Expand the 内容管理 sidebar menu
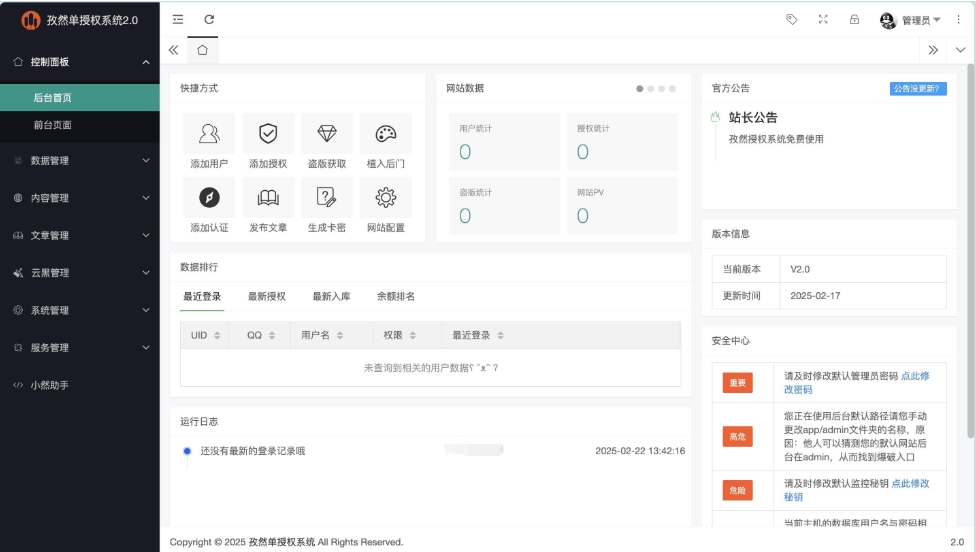The height and width of the screenshot is (552, 976). [x=80, y=198]
